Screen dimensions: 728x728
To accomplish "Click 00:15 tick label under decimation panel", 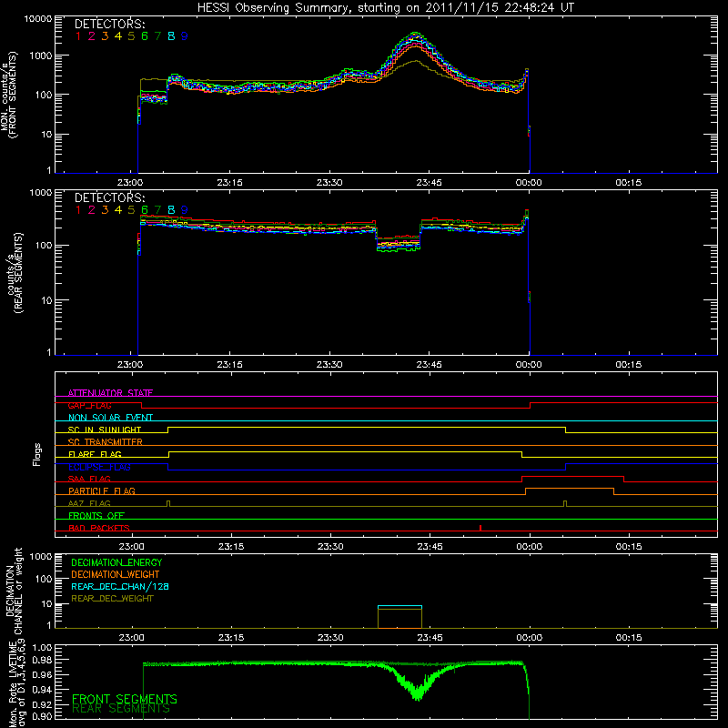I will (x=629, y=638).
